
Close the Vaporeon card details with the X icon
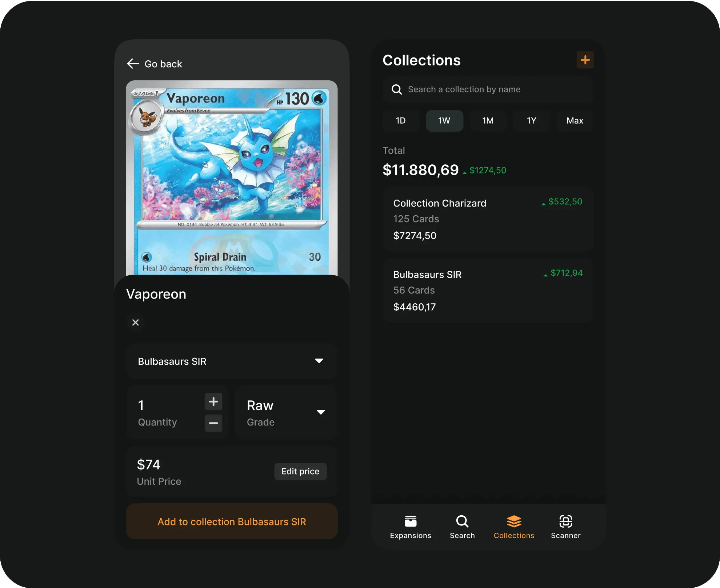pos(135,323)
